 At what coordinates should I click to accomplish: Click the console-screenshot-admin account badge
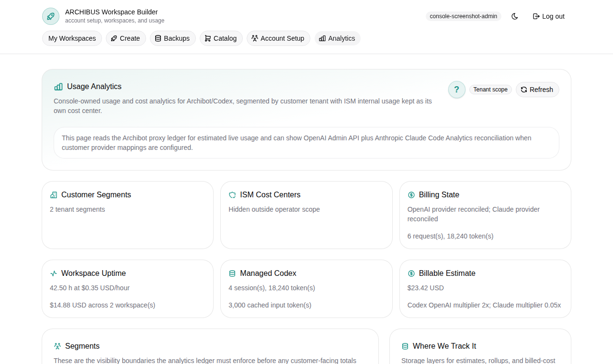pos(463,16)
